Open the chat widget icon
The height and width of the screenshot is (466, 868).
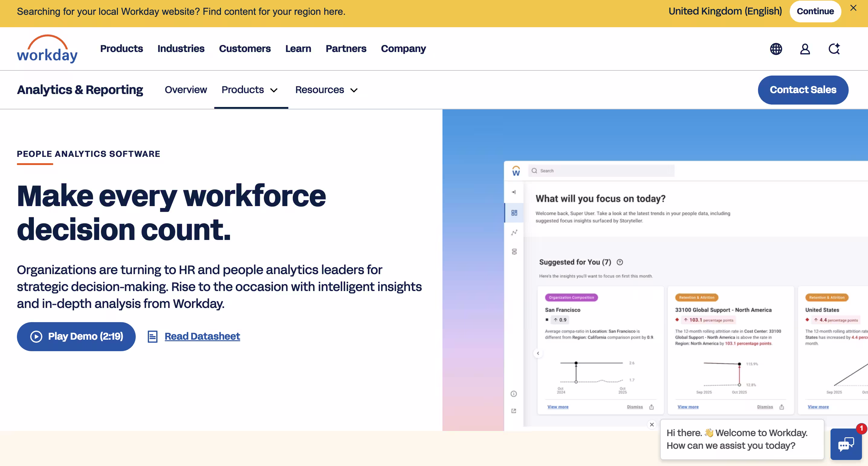tap(846, 444)
